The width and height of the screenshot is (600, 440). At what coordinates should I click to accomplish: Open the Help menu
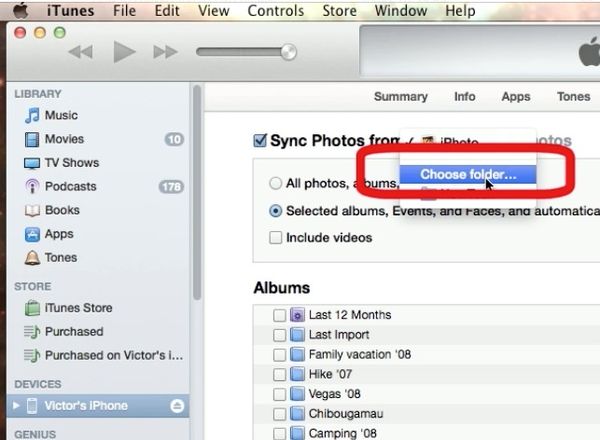click(x=460, y=11)
